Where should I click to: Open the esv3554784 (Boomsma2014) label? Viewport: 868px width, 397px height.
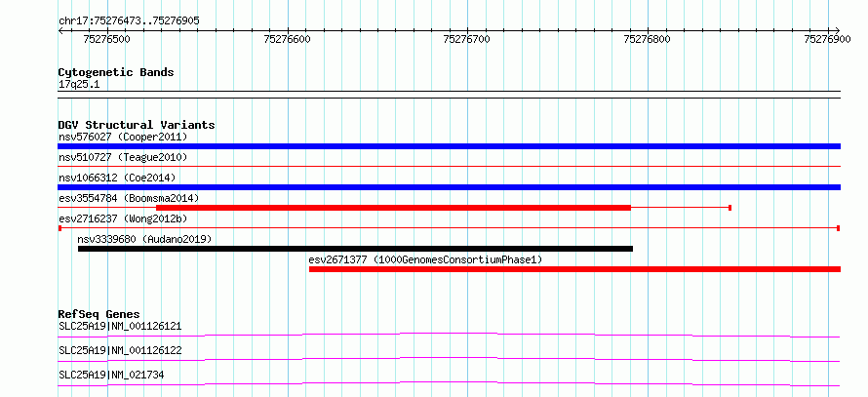click(129, 198)
